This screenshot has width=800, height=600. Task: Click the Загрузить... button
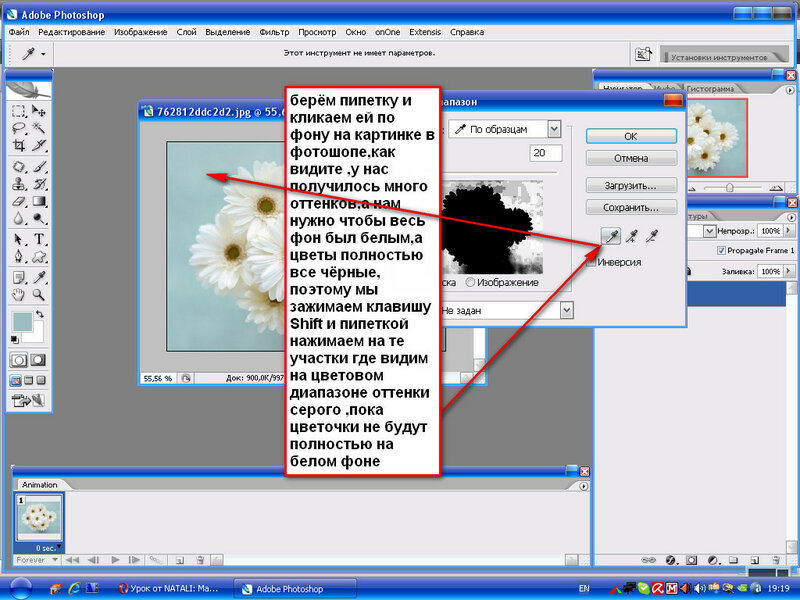(x=631, y=185)
